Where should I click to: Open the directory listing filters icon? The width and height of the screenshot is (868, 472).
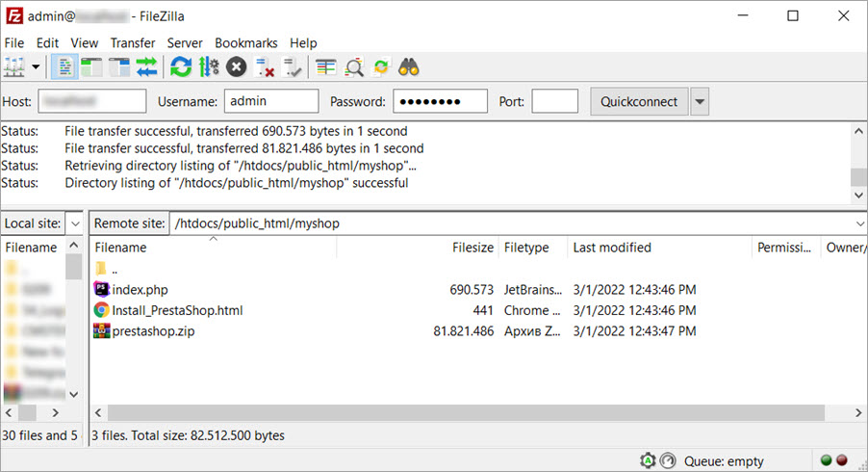pyautogui.click(x=326, y=67)
